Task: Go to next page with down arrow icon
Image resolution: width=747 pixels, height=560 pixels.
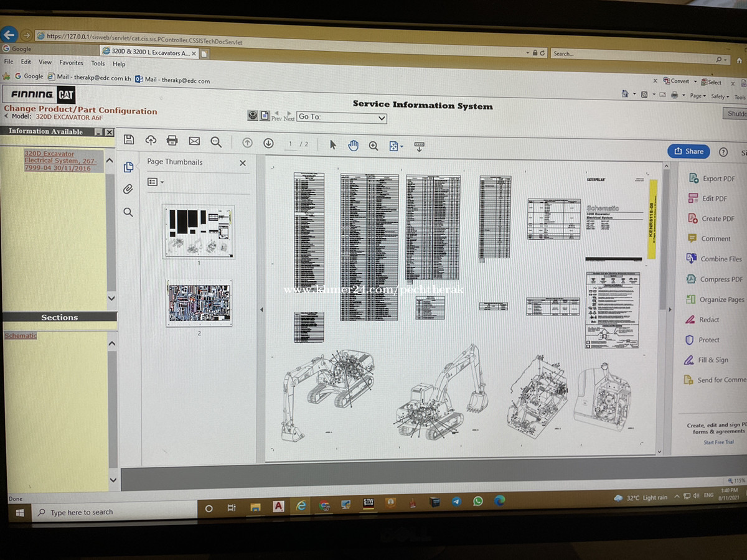Action: pos(268,143)
